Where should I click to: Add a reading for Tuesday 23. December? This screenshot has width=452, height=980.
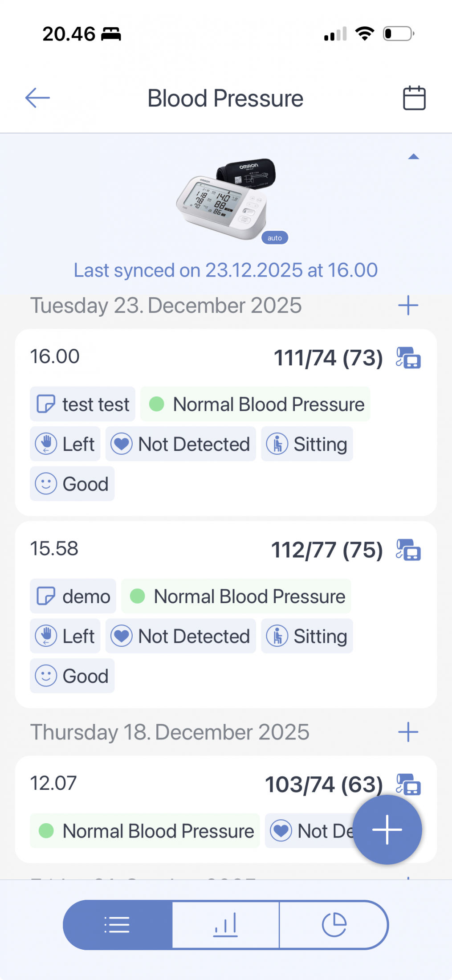pyautogui.click(x=408, y=306)
